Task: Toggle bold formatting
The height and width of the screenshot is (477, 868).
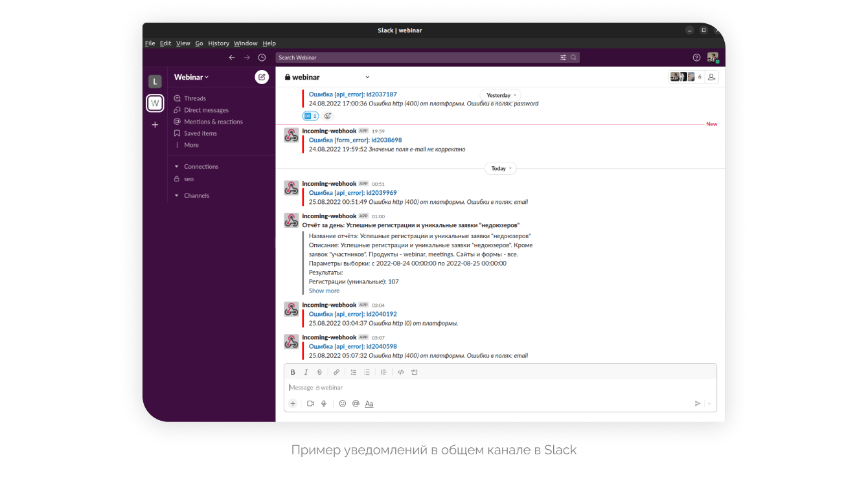Action: pos(293,372)
